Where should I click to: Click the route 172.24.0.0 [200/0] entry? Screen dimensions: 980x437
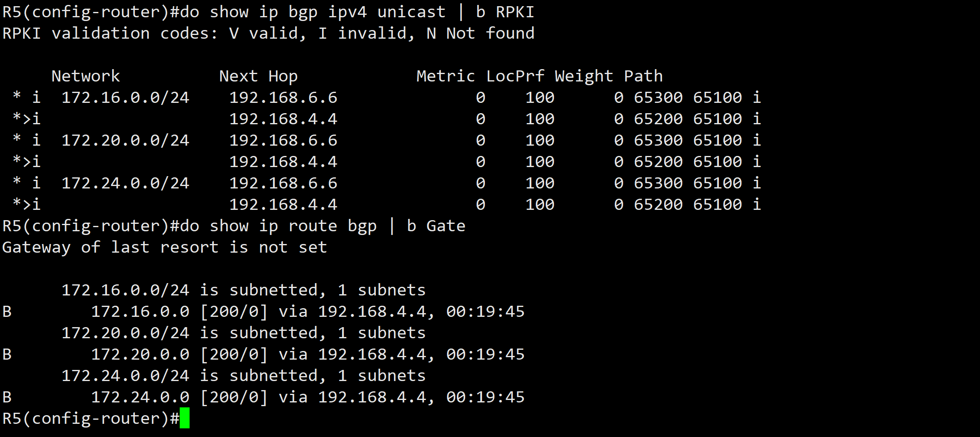point(264,397)
